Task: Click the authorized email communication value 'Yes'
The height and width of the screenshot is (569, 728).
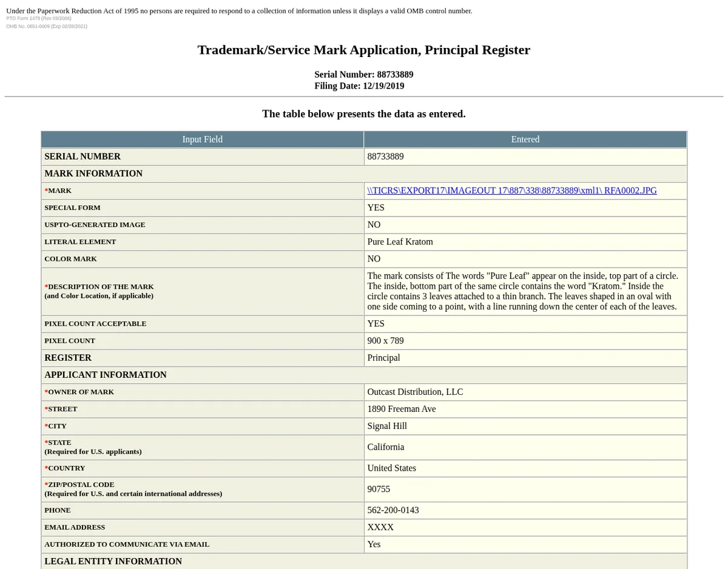Action: [x=374, y=544]
